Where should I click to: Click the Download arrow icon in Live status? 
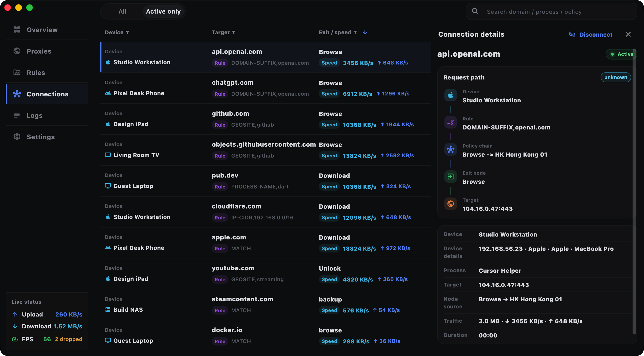click(x=15, y=326)
